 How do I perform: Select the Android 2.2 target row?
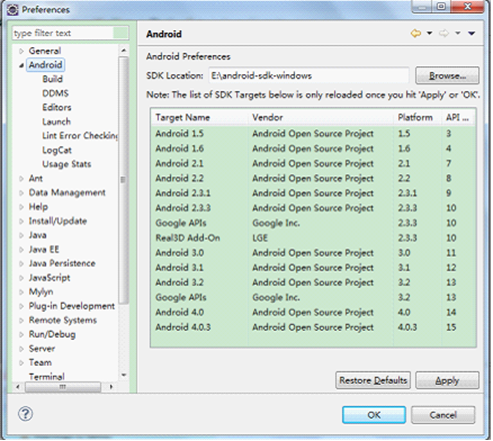[313, 178]
